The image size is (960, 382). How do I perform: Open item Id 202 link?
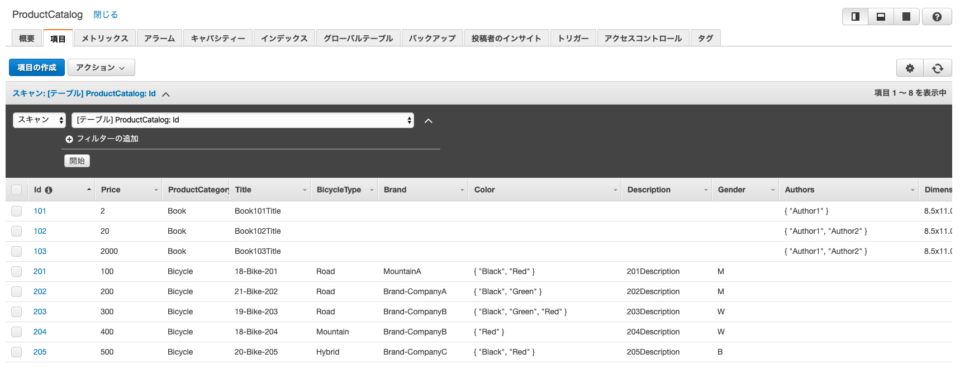click(40, 292)
